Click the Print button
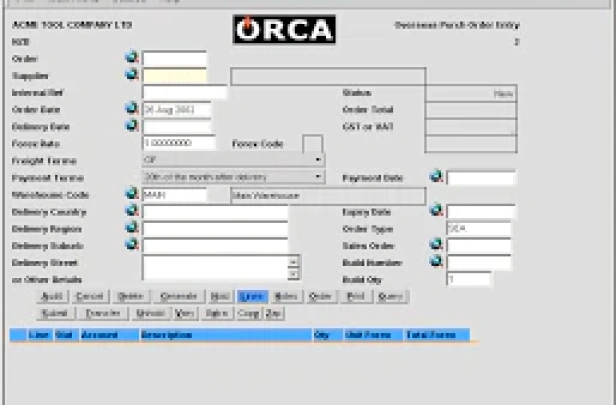This screenshot has height=405, width=616. pos(356,297)
